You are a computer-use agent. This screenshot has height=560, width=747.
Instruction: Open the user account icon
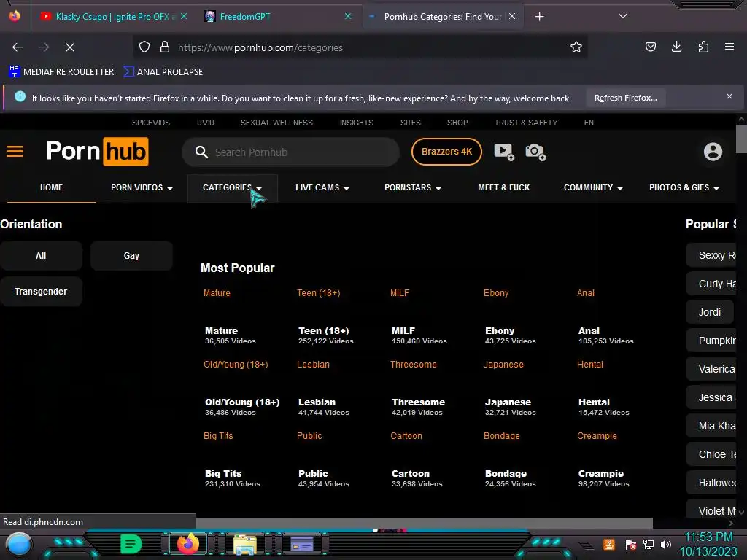point(713,152)
